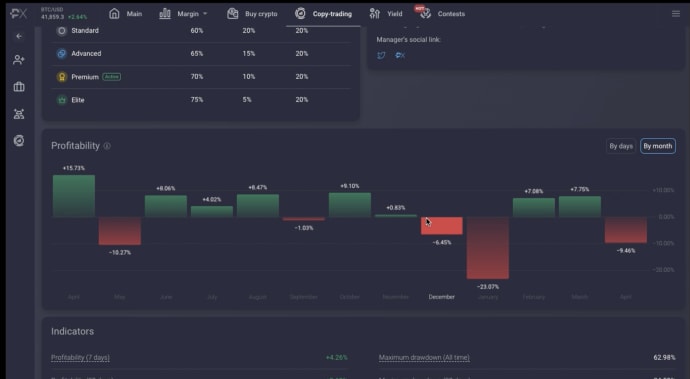Click the Margin chart icon
This screenshot has height=379, width=690.
coord(165,14)
